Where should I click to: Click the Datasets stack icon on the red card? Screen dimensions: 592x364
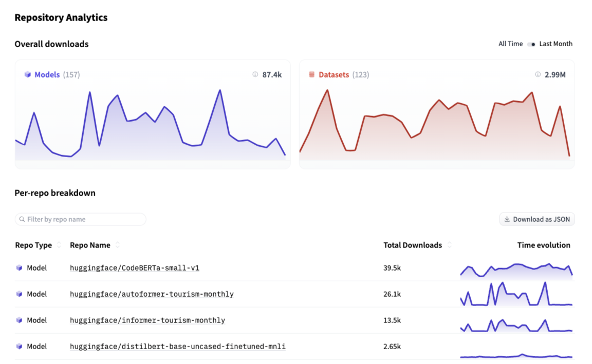tap(312, 74)
